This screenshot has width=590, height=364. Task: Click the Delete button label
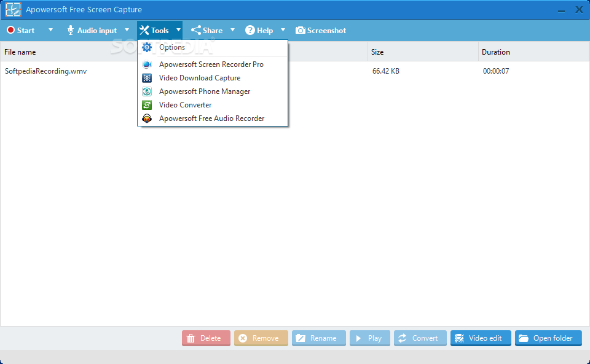pos(210,338)
